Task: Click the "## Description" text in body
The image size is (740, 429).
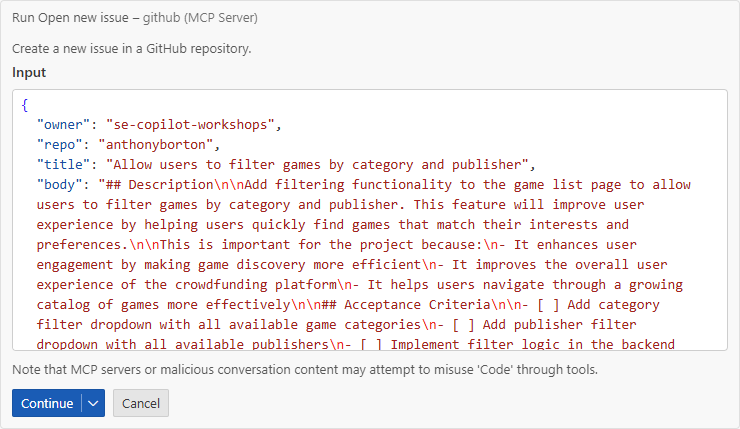Action: click(160, 185)
